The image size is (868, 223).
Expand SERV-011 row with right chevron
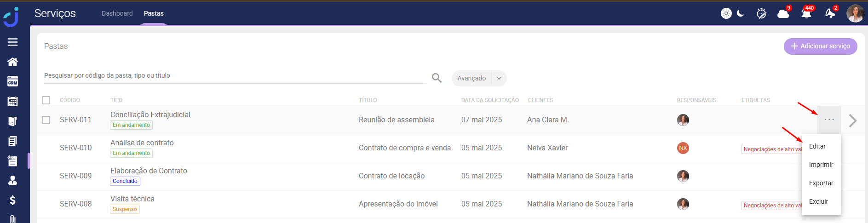pyautogui.click(x=853, y=120)
